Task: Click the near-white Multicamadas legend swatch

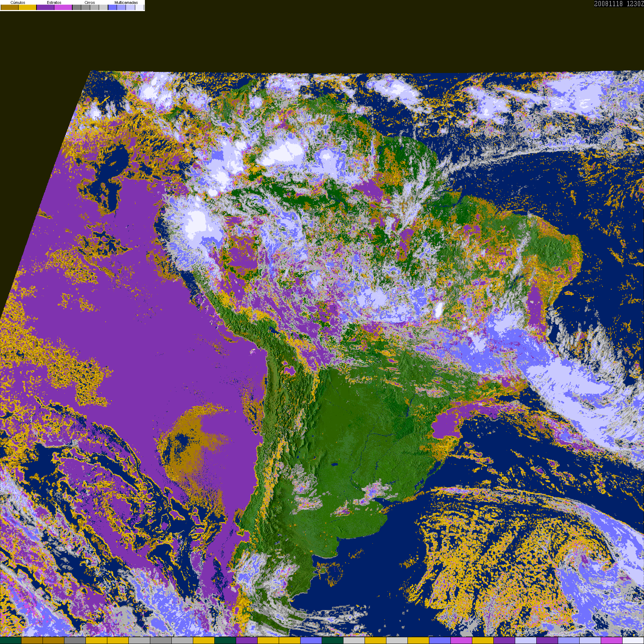Action: pyautogui.click(x=140, y=7)
